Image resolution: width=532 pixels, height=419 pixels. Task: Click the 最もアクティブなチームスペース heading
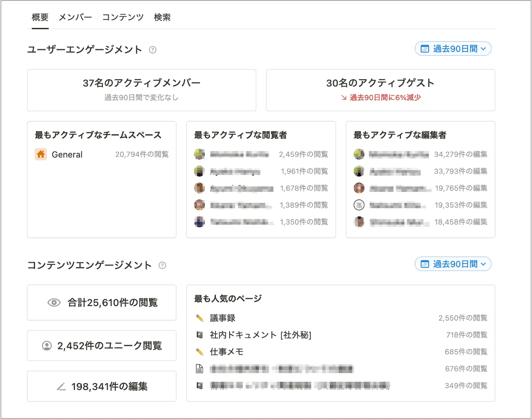tap(98, 135)
